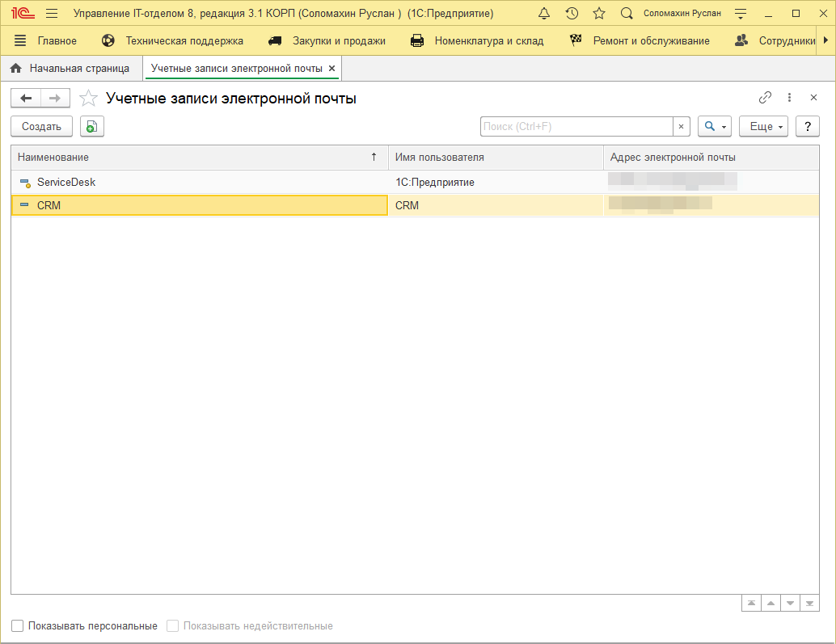The image size is (836, 644).
Task: Open the history clock icon
Action: click(572, 14)
